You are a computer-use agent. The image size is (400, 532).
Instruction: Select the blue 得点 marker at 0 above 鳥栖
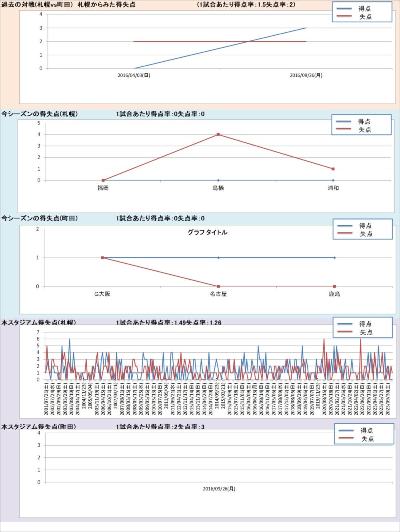(218, 180)
